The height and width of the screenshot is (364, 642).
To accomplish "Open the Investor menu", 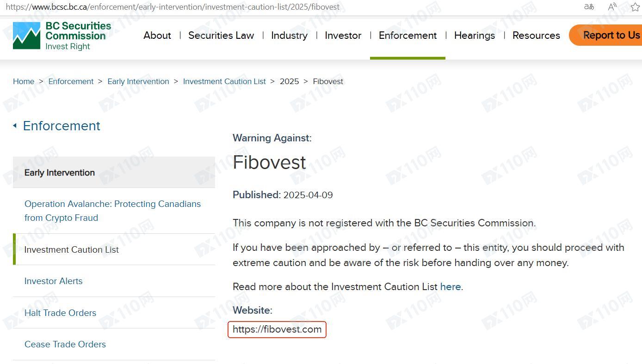I will 343,36.
